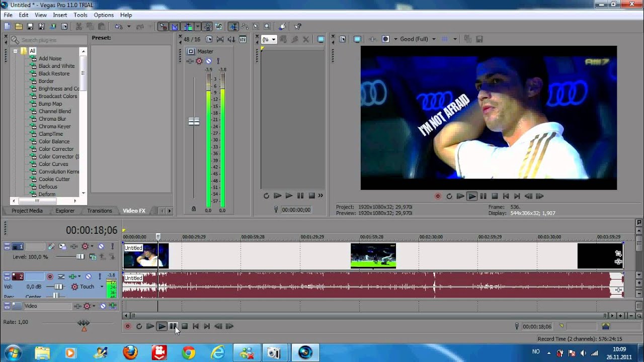Open the Edit menu
644x362 pixels.
pos(24,15)
